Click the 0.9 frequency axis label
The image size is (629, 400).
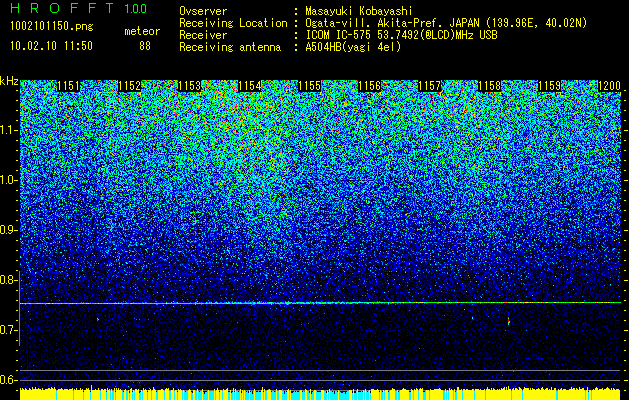tap(8, 230)
